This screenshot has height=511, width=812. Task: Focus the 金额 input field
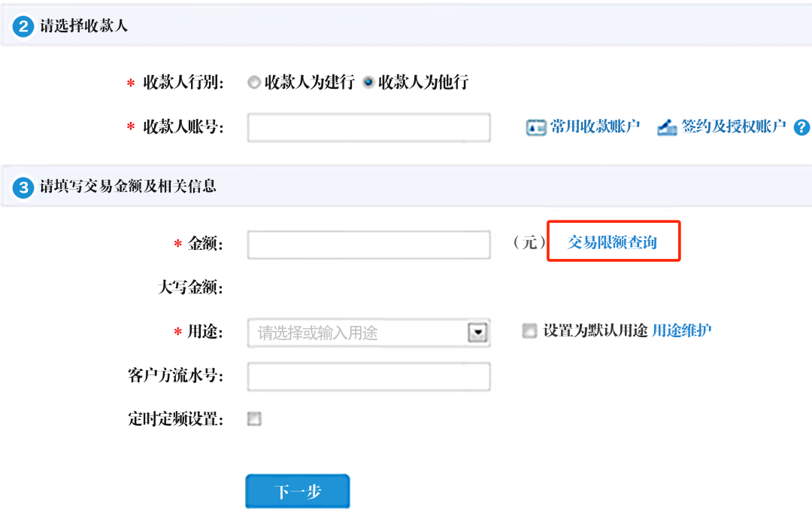(x=368, y=245)
